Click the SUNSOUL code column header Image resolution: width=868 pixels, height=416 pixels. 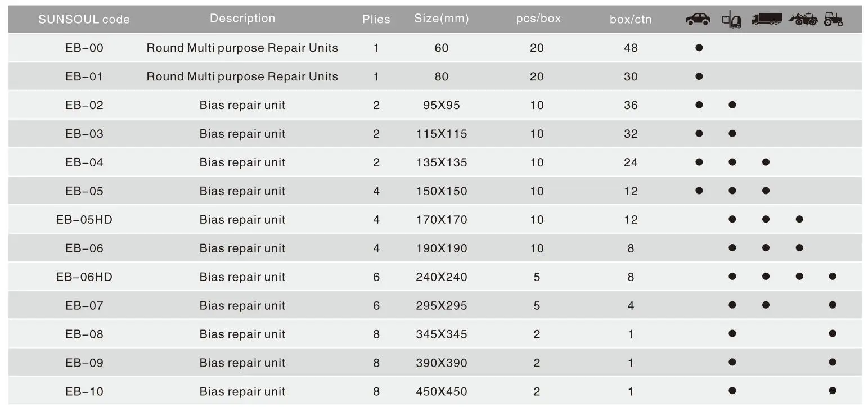point(84,20)
